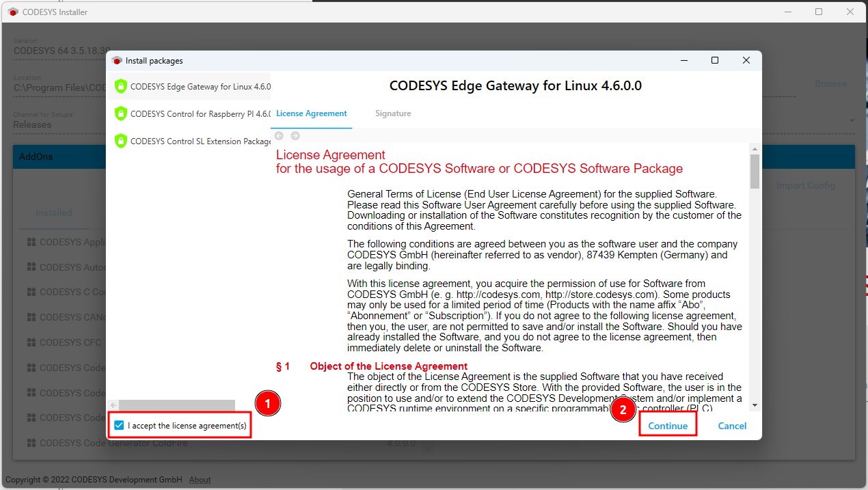Click the License Agreement red heading text
Viewport: 868px width, 490px height.
pos(479,162)
